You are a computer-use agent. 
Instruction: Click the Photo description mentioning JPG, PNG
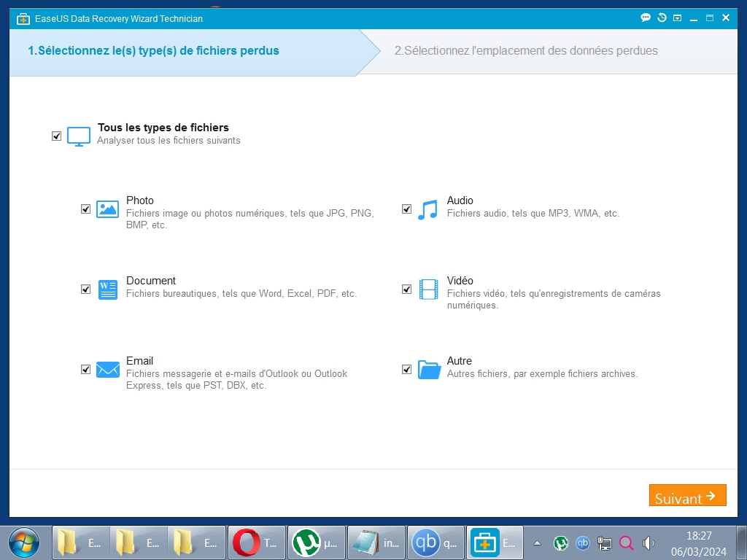(x=250, y=219)
